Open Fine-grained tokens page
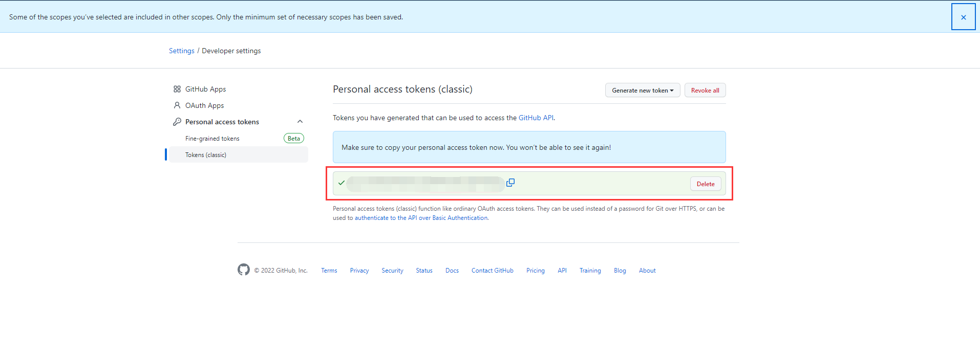Image resolution: width=980 pixels, height=358 pixels. coord(212,139)
